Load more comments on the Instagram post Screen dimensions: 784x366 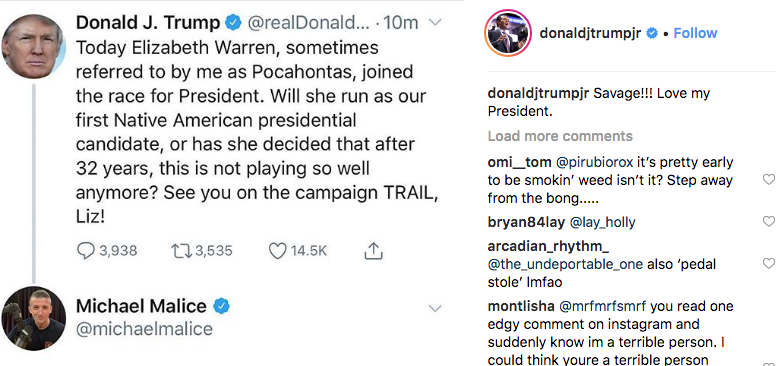pyautogui.click(x=560, y=136)
